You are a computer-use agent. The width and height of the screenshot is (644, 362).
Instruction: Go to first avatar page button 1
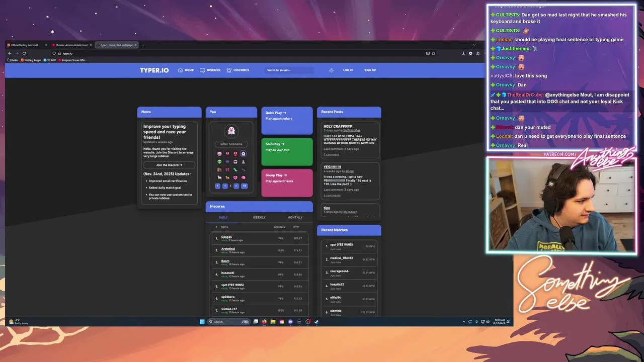[x=217, y=186]
